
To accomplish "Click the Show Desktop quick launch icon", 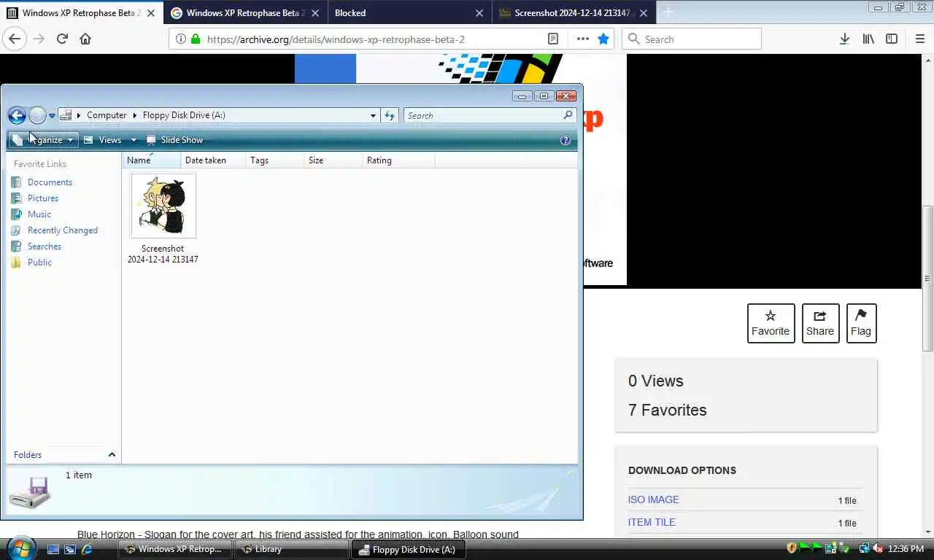I will pyautogui.click(x=53, y=549).
